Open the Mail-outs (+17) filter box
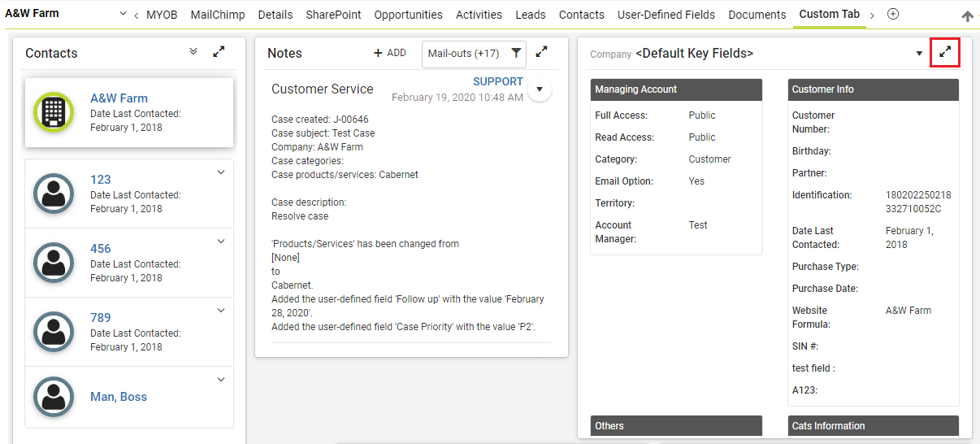This screenshot has width=980, height=444. click(x=475, y=54)
